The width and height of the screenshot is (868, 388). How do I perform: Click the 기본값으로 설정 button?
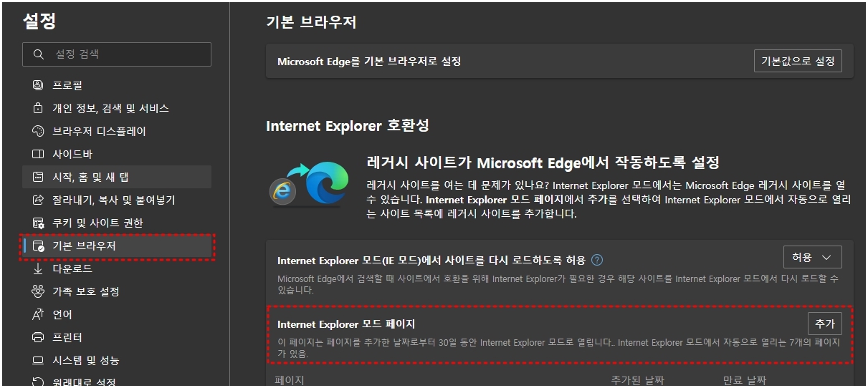798,61
